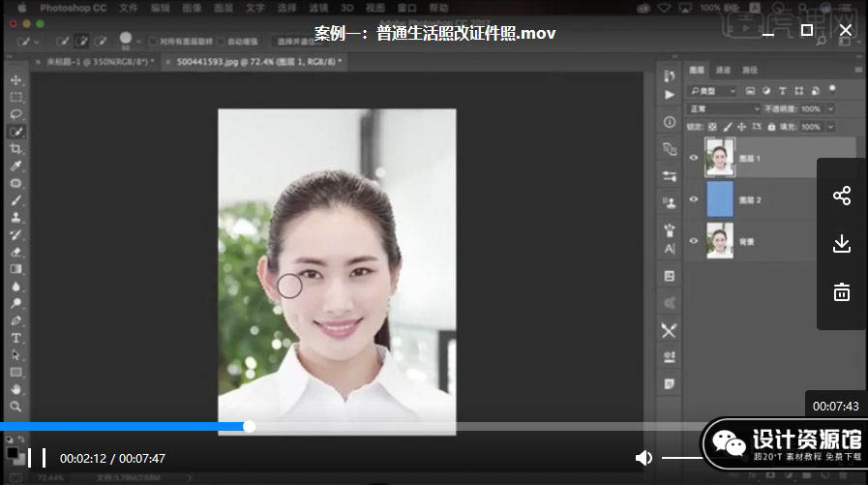Screen dimensions: 868x485
Task: Open the History panel icon
Action: pyautogui.click(x=670, y=76)
